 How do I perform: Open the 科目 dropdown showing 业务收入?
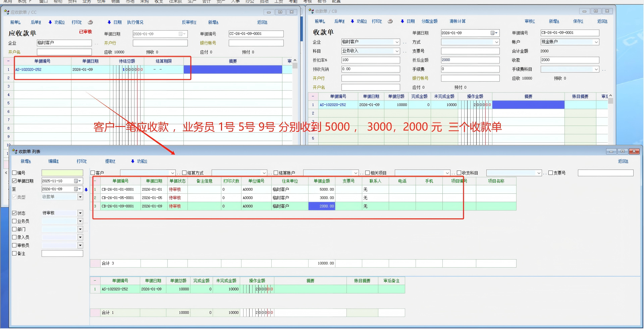[x=397, y=51]
